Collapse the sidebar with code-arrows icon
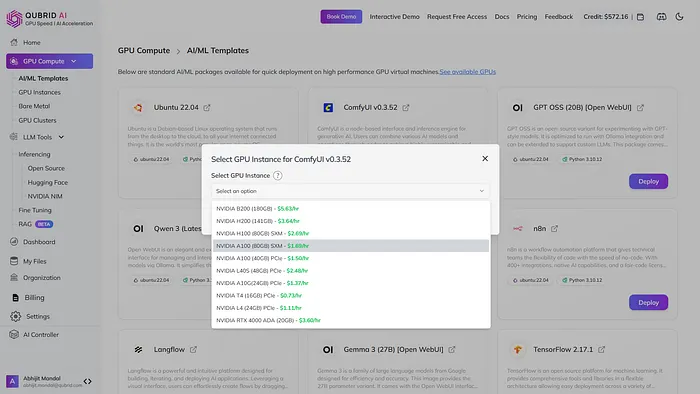Screen dimensions: 700x394 88,382
